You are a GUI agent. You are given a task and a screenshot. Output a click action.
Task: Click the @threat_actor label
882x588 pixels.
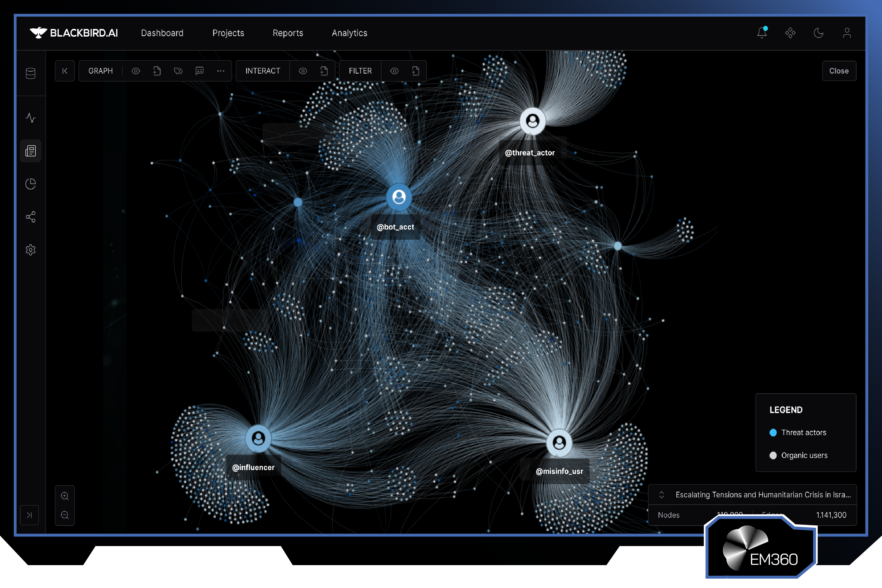click(530, 153)
